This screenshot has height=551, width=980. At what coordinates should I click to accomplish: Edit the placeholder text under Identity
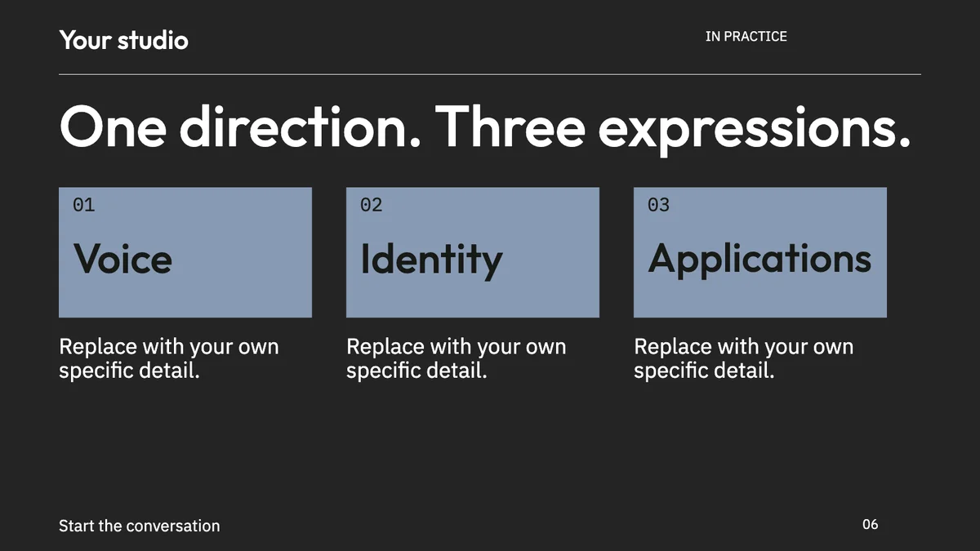point(457,358)
